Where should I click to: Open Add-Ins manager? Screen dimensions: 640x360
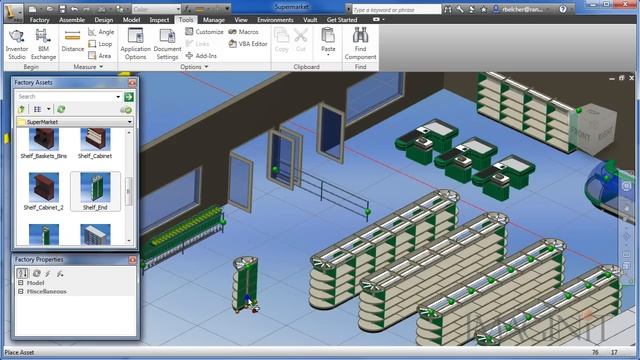pos(201,56)
